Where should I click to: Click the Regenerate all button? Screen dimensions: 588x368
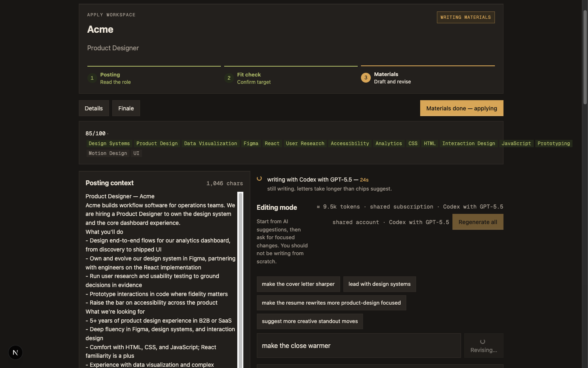[478, 222]
